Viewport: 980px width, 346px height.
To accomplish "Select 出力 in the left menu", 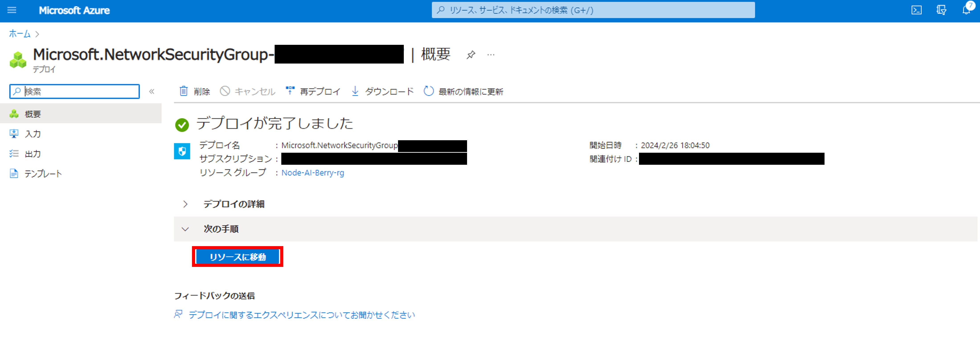I will click(33, 154).
